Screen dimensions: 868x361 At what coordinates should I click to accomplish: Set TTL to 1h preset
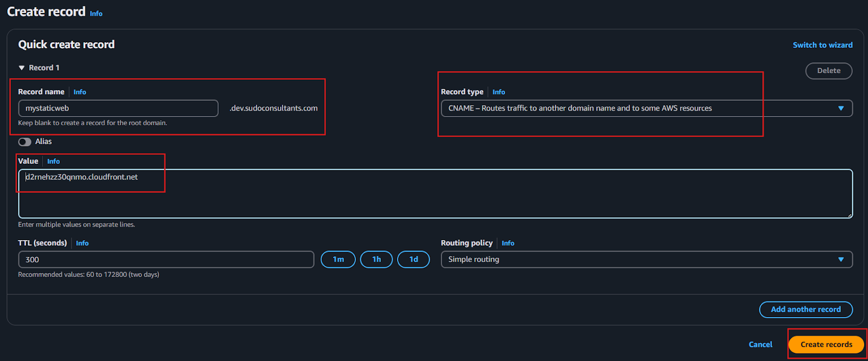click(x=376, y=260)
